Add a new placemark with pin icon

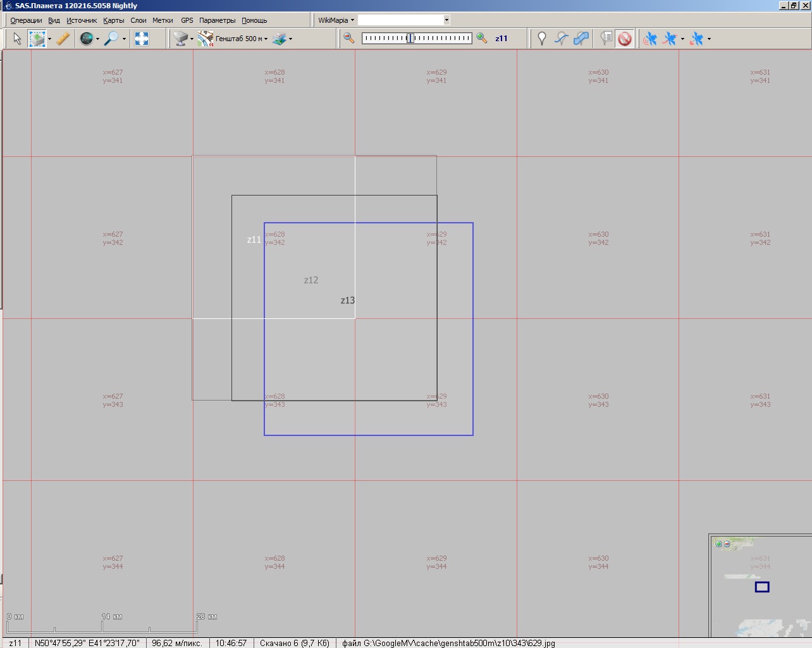point(541,39)
